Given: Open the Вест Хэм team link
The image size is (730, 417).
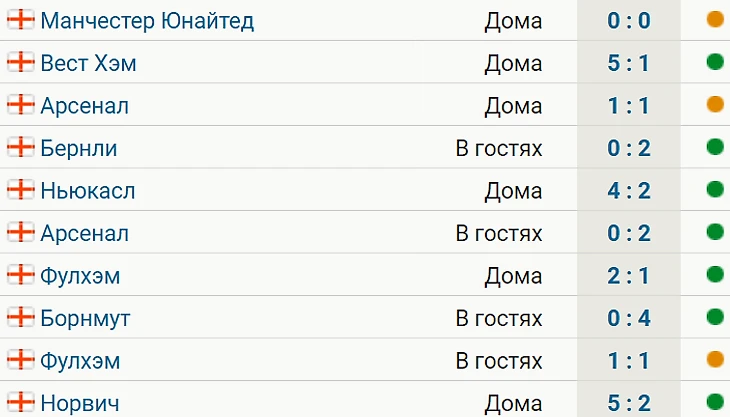Looking at the screenshot, I should [88, 63].
